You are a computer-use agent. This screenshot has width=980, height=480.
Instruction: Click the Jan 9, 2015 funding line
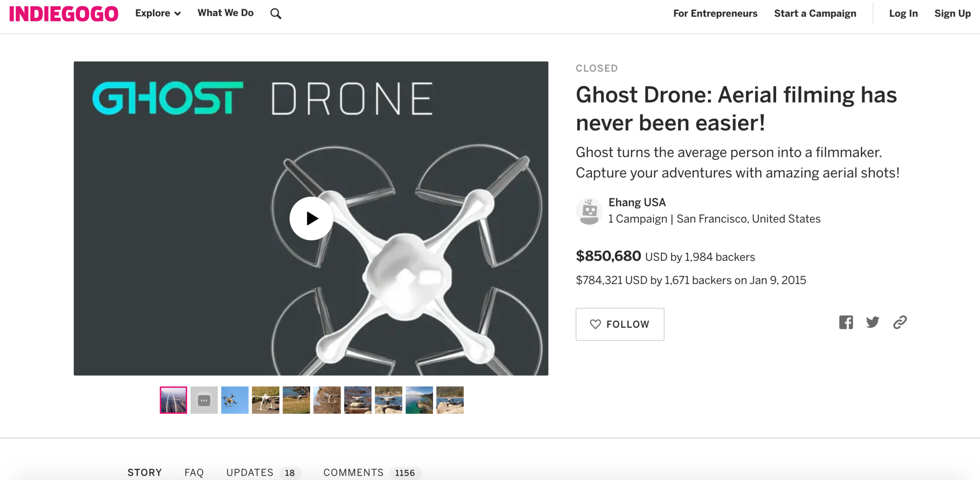pyautogui.click(x=691, y=280)
